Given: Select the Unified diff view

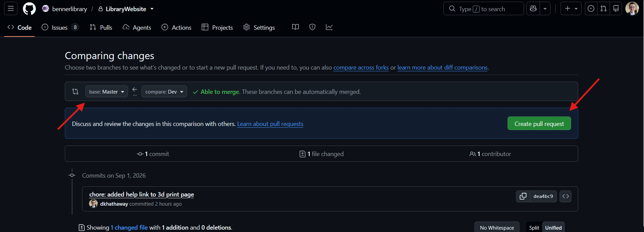Looking at the screenshot, I should click(553, 228).
